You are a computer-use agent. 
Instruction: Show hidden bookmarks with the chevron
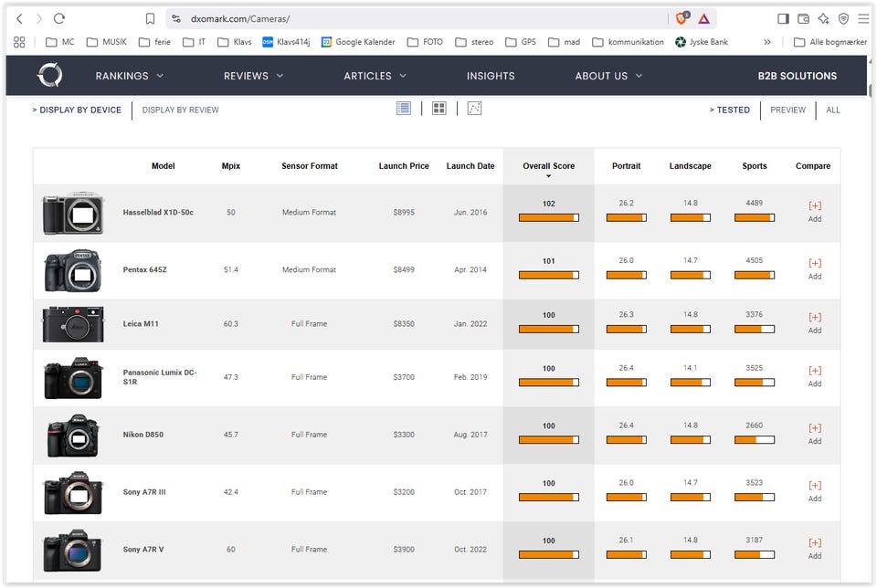coord(766,42)
